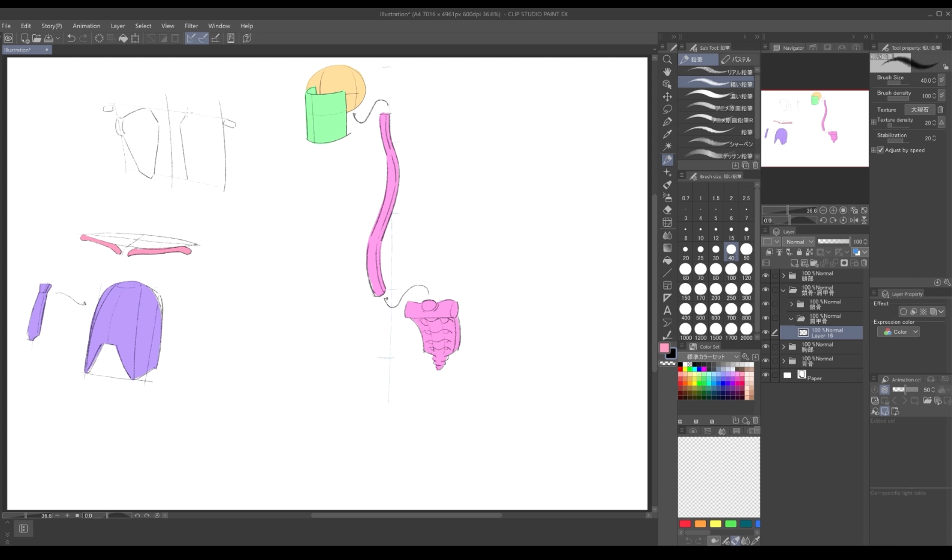Switch to the パステル sub tool tab
The image size is (952, 560).
738,59
